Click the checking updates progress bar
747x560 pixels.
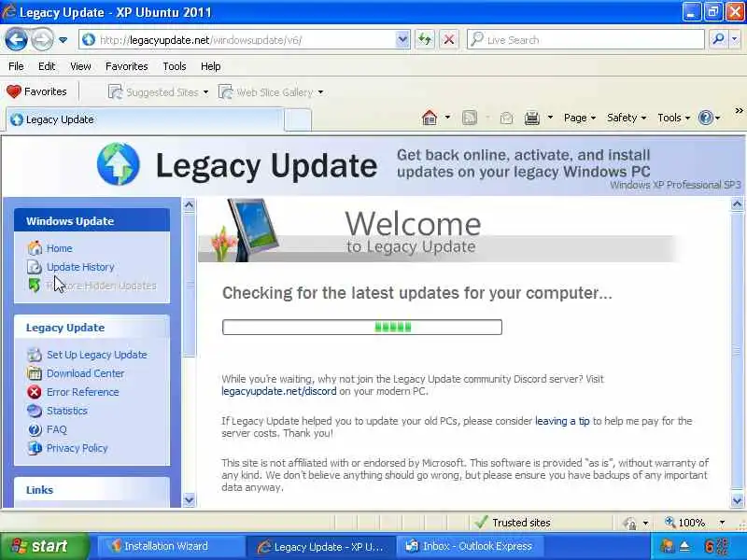[x=362, y=328]
